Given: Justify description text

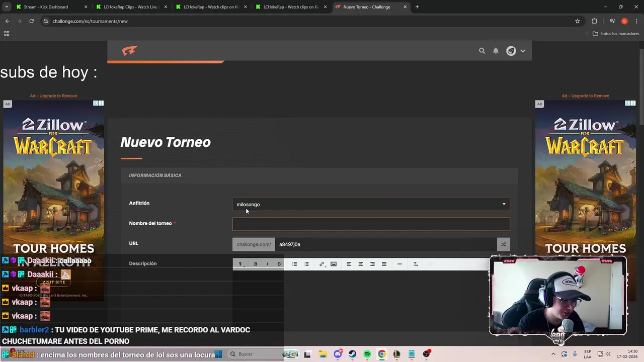Looking at the screenshot, I should (384, 264).
